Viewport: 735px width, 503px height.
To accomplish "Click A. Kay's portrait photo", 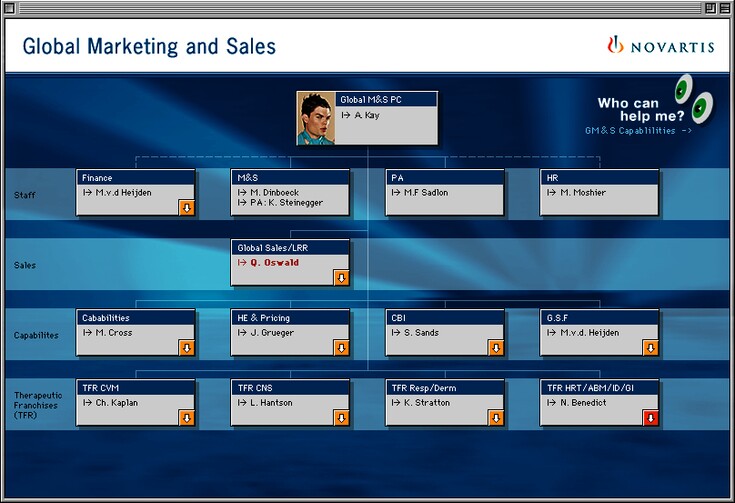I will tap(316, 118).
